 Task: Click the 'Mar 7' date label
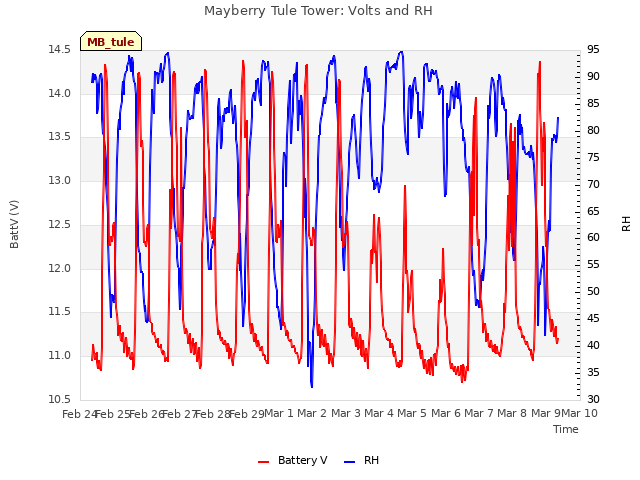[479, 413]
